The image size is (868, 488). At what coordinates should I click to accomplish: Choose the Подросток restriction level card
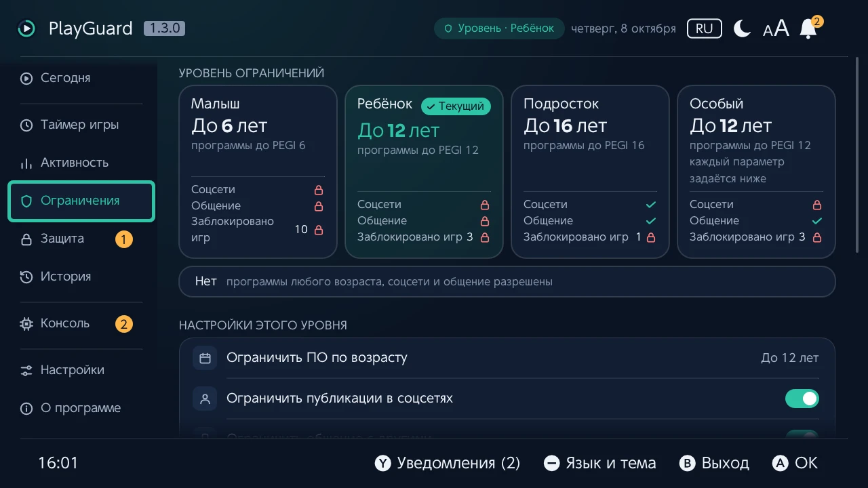pos(590,171)
